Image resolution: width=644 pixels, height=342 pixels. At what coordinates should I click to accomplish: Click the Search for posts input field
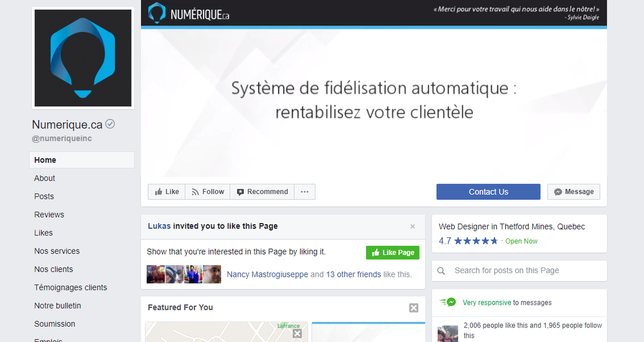point(519,270)
